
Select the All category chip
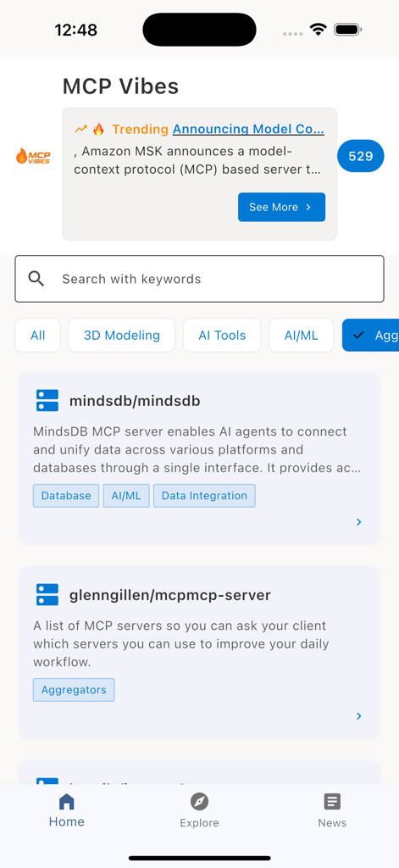pyautogui.click(x=37, y=335)
